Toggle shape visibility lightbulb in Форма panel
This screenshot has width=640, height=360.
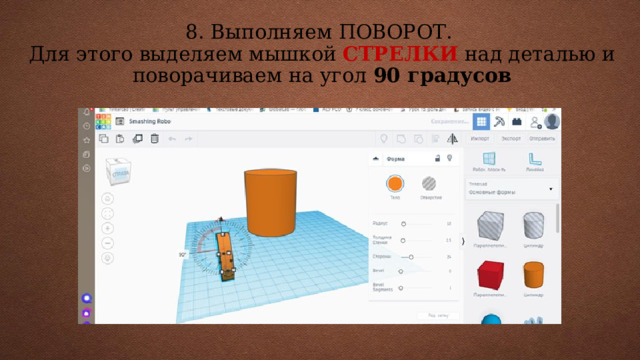(x=449, y=158)
